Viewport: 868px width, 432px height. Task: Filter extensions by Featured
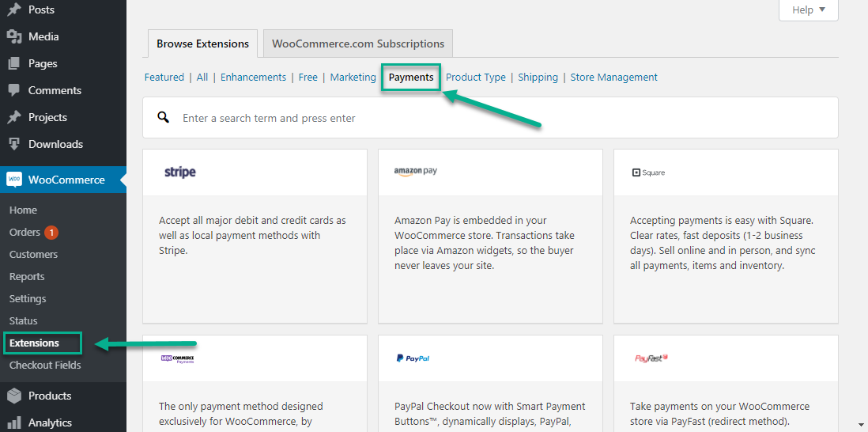(x=164, y=77)
